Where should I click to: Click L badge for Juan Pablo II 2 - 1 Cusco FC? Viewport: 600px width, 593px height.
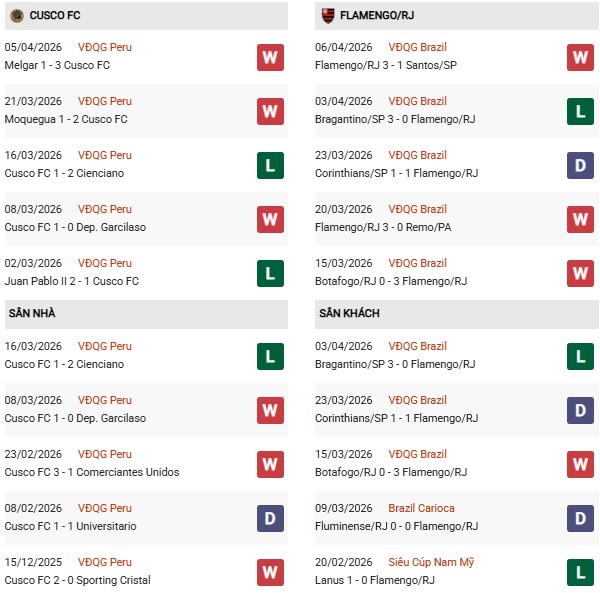(270, 273)
